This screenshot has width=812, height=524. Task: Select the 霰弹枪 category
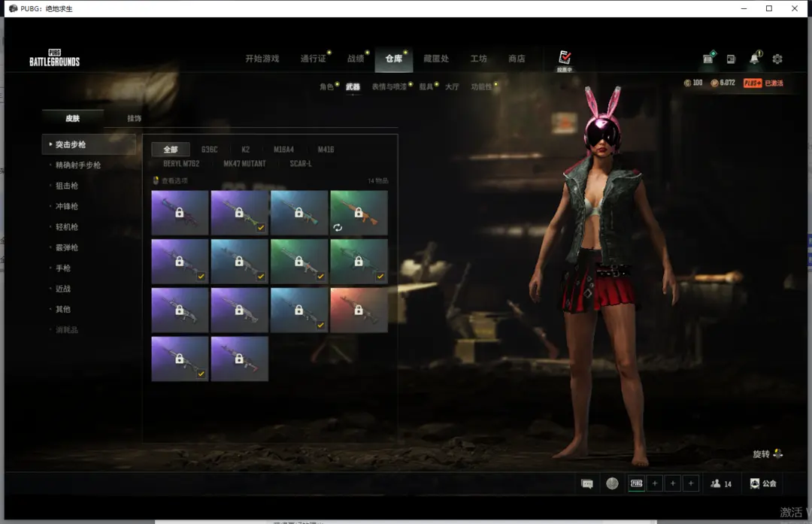pos(67,247)
